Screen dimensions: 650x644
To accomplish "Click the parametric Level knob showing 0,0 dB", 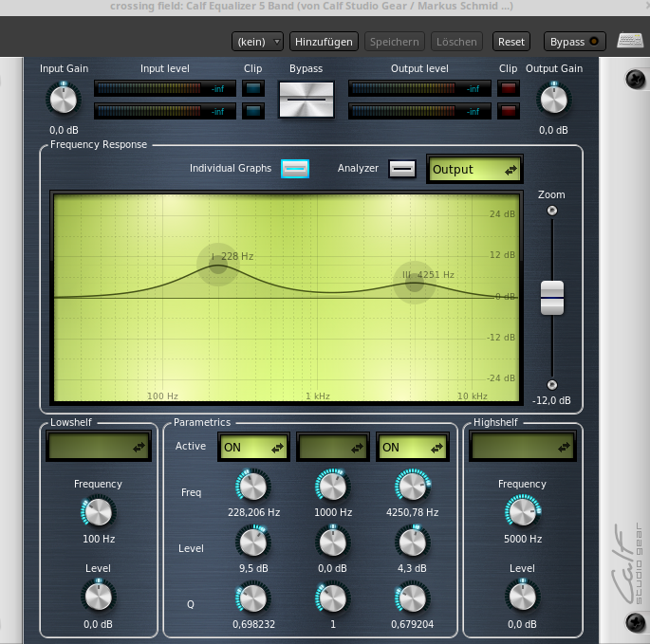I will tap(332, 543).
